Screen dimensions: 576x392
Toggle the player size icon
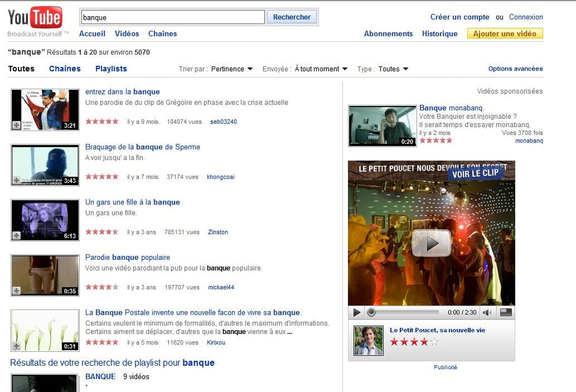[506, 313]
